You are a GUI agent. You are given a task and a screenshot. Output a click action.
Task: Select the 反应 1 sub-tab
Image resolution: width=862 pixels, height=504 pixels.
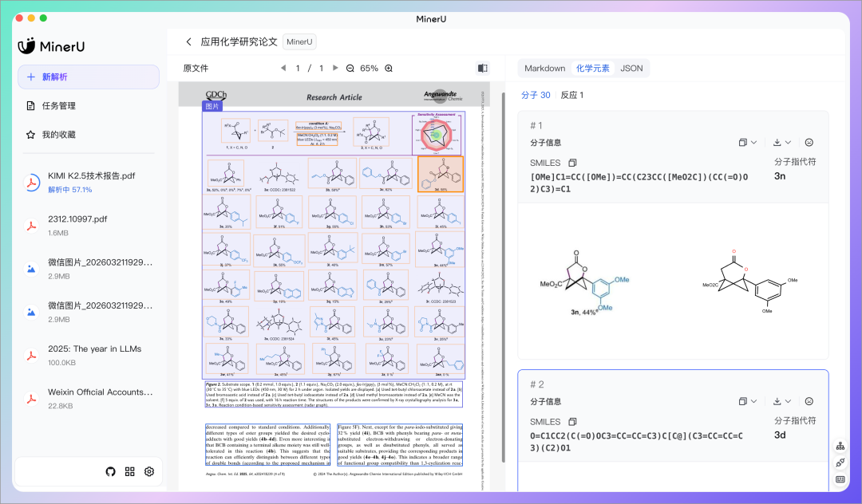[x=571, y=95]
